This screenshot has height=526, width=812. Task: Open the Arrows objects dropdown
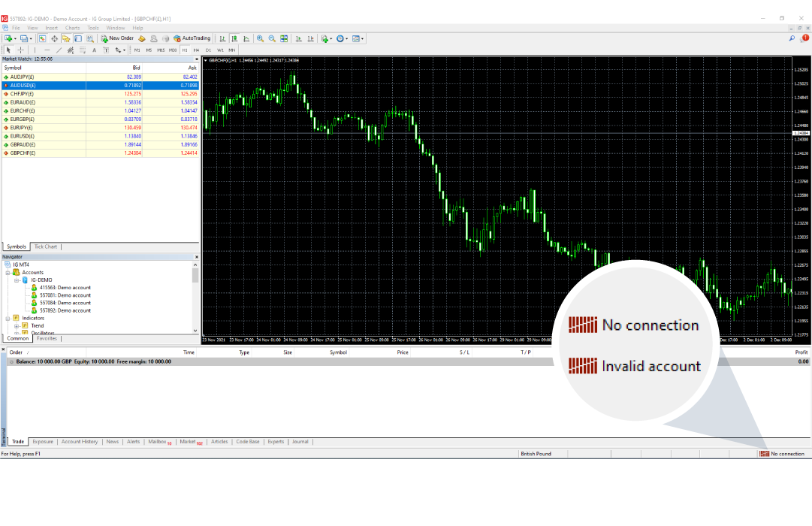point(119,50)
